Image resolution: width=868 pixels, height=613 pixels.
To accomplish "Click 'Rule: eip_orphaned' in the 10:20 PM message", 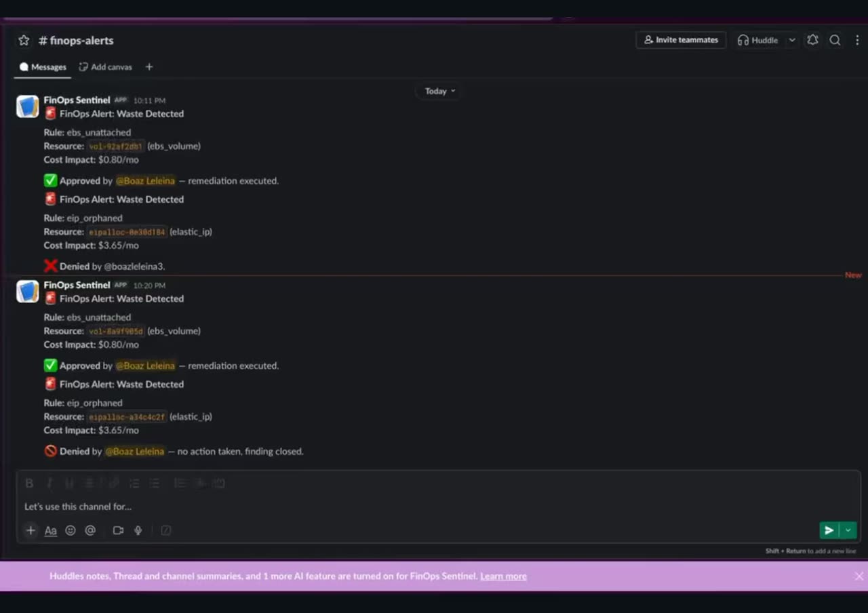I will [x=83, y=403].
